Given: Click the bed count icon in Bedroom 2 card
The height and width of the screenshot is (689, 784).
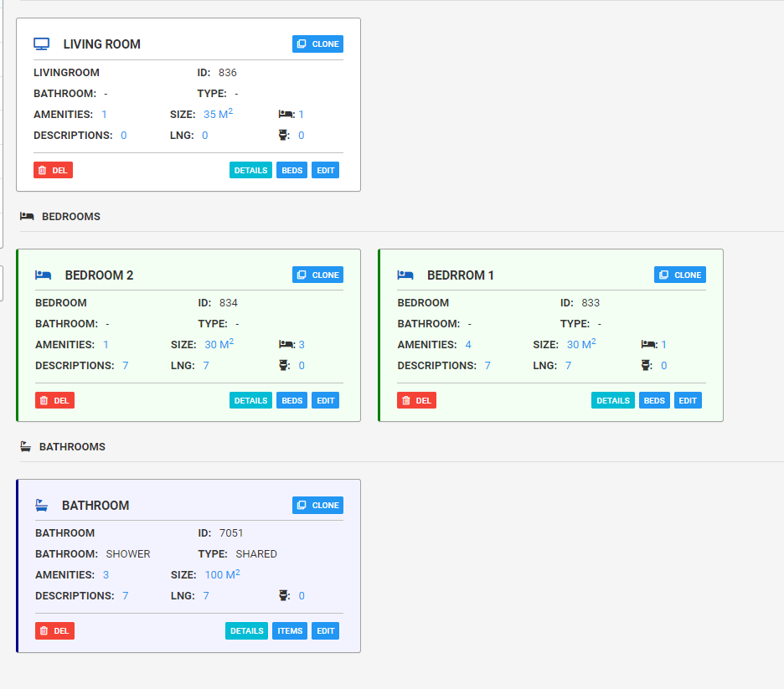Looking at the screenshot, I should click(286, 344).
